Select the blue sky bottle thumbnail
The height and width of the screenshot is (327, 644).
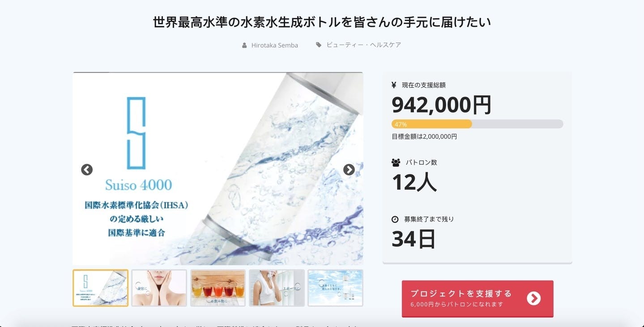(x=335, y=288)
